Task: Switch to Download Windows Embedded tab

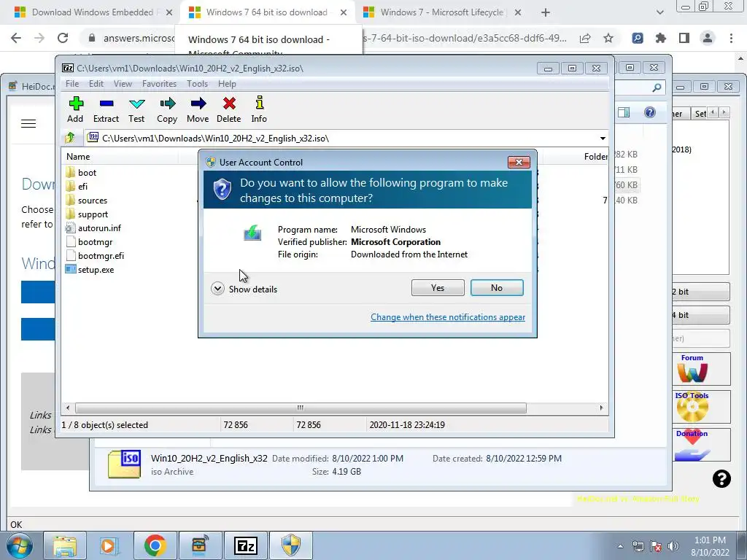Action: (x=93, y=12)
